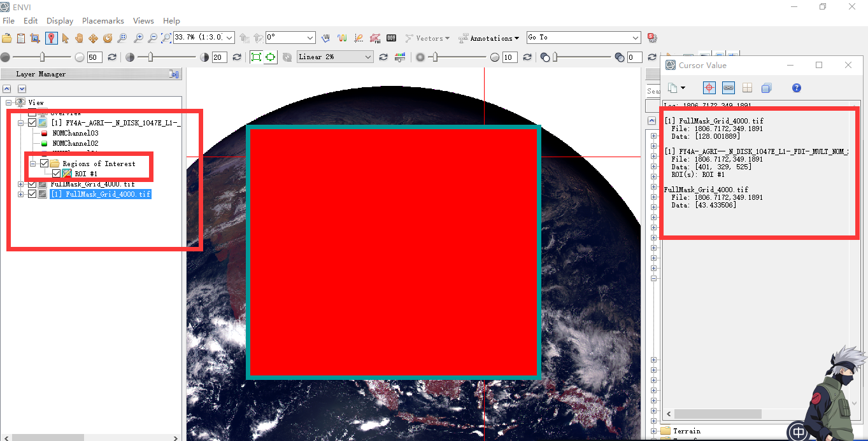Open the Annotations dropdown menu
The width and height of the screenshot is (868, 441).
pyautogui.click(x=489, y=38)
